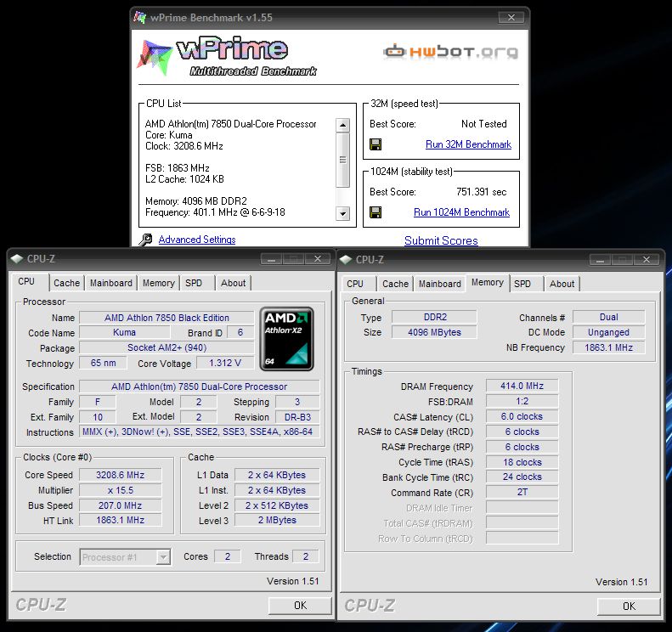Run the 1024M Benchmark
The width and height of the screenshot is (672, 632).
pyautogui.click(x=461, y=212)
